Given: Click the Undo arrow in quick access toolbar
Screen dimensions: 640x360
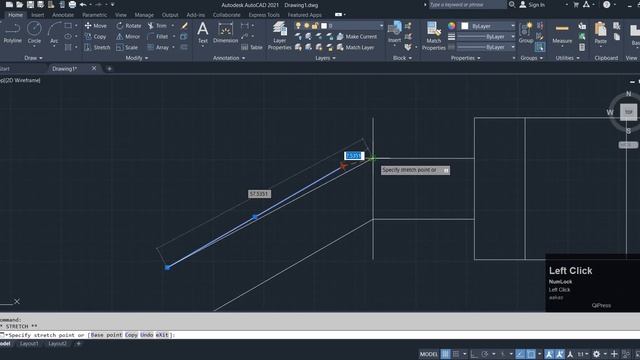Looking at the screenshot, I should 83,4.
